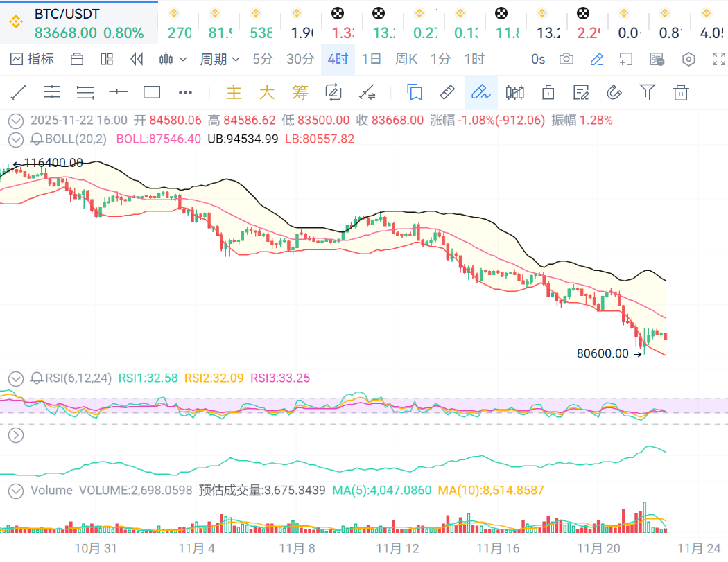Open the candlestick chart type dropdown
Image resolution: width=728 pixels, height=562 pixels.
173,59
